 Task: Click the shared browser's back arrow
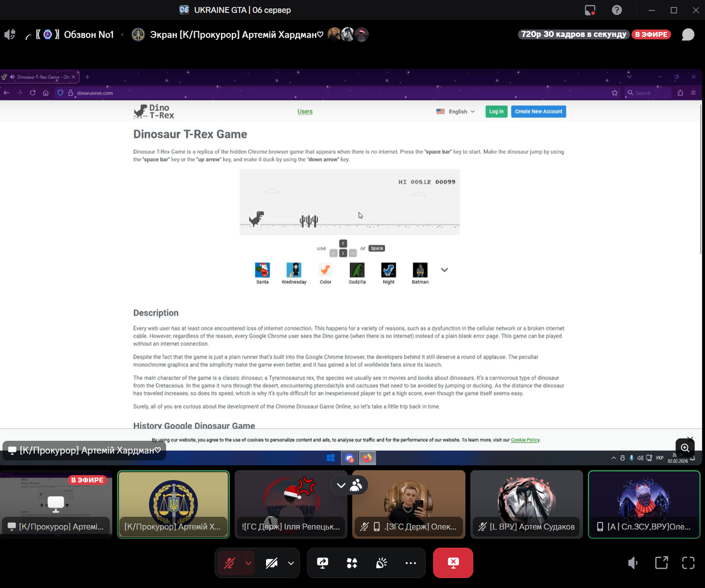7,93
